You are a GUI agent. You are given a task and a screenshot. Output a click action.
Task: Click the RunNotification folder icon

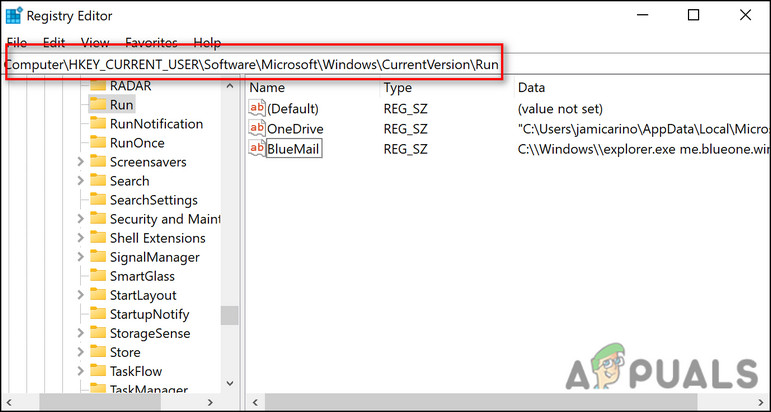click(x=98, y=123)
